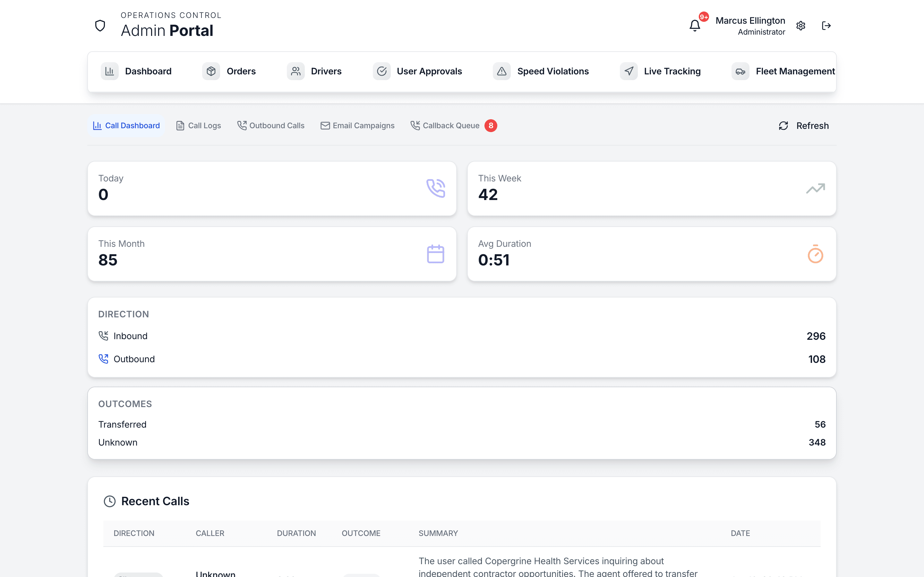
Task: Open Orders using the package icon
Action: pyautogui.click(x=211, y=71)
